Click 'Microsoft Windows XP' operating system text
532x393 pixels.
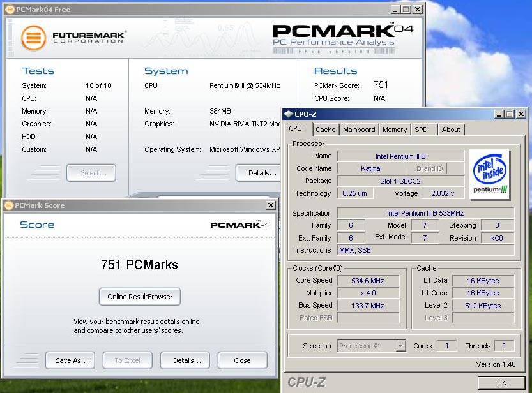point(245,149)
